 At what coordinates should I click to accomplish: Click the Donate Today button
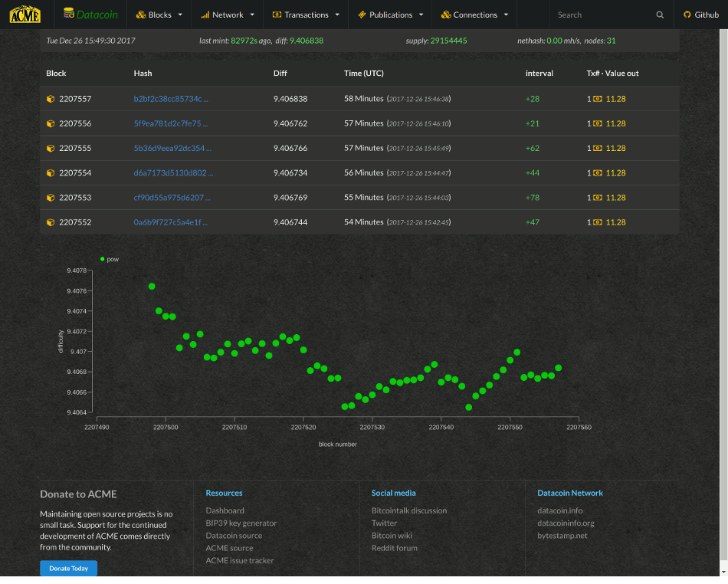pos(69,568)
